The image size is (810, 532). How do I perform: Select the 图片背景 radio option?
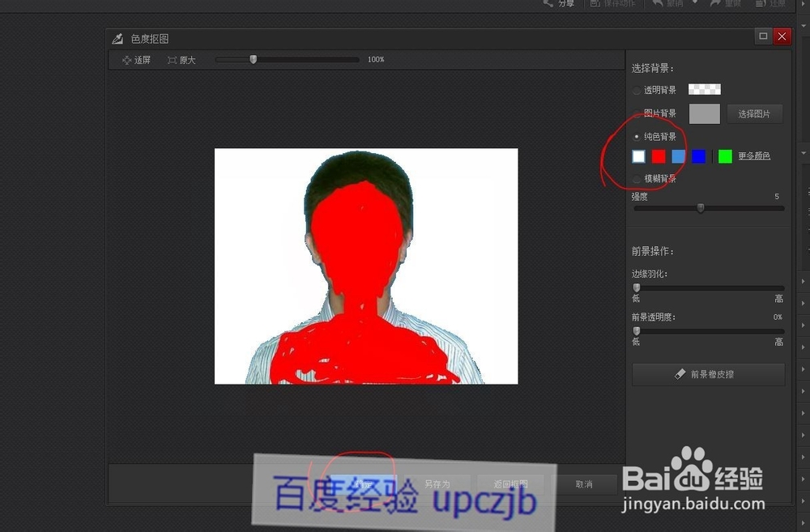(637, 113)
